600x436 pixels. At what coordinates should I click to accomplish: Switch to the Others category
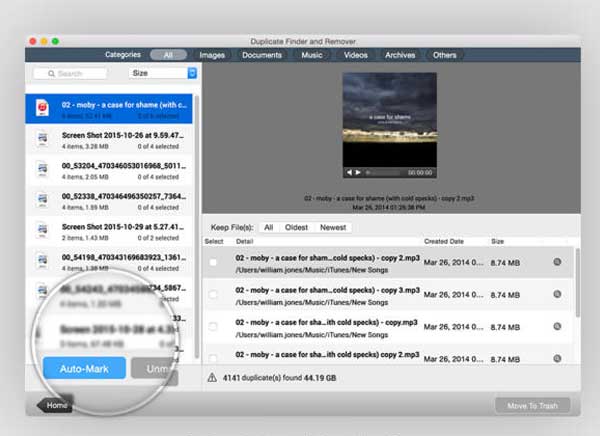444,55
